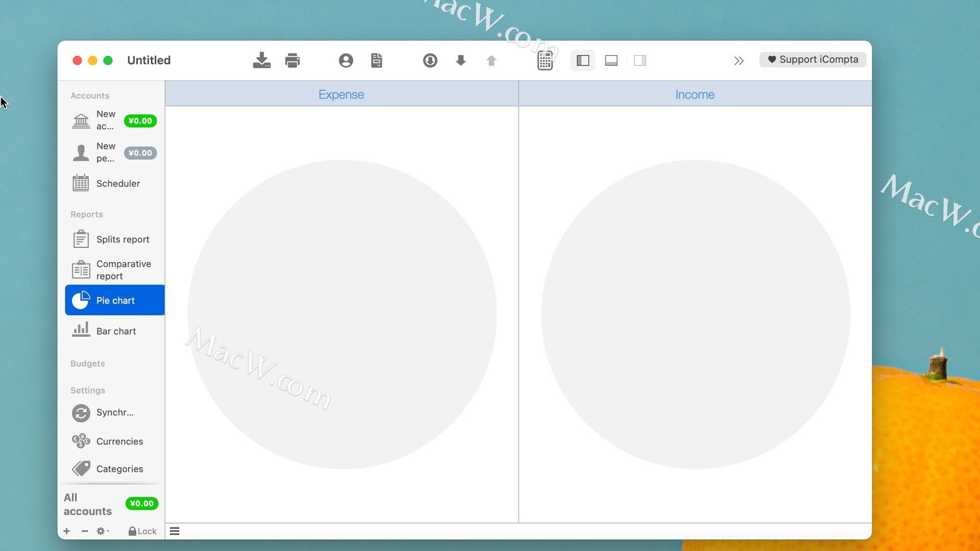Click the up arrow toolbar icon
The image size is (980, 551).
coord(491,61)
